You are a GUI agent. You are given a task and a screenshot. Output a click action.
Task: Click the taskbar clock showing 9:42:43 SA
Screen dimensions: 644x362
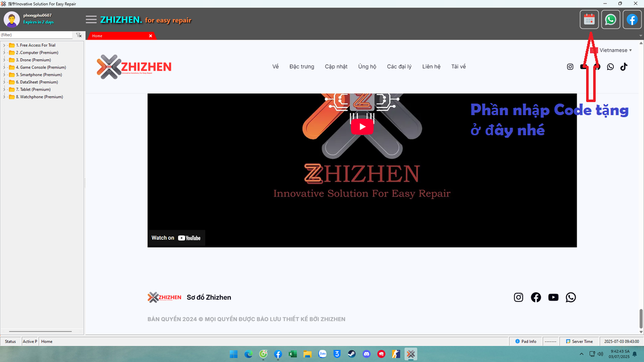tap(620, 354)
